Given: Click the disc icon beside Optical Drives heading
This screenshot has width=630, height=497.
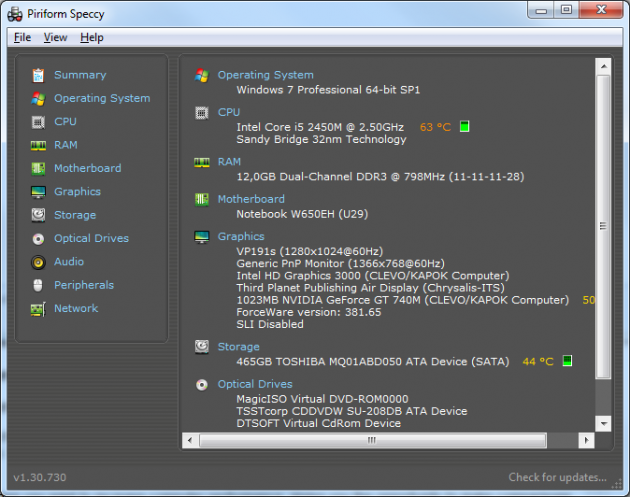Looking at the screenshot, I should point(202,385).
